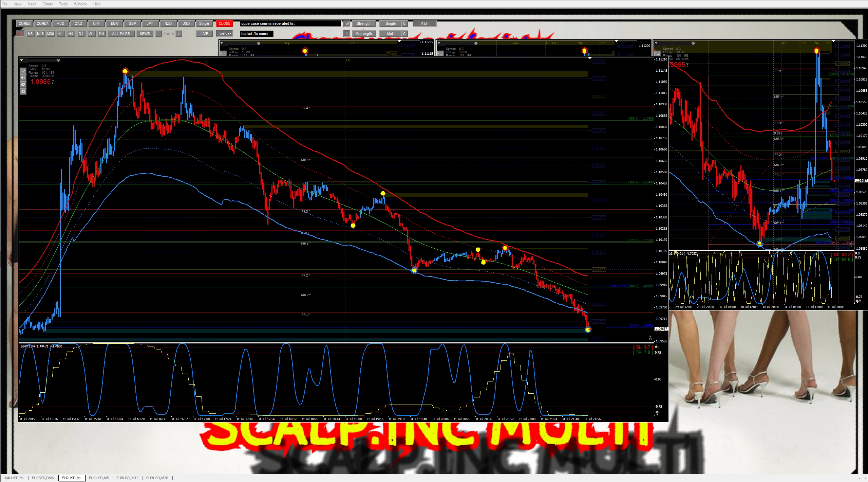Switch to the XAUUSD,M1 chart tab
The height and width of the screenshot is (482, 868).
tap(15, 478)
